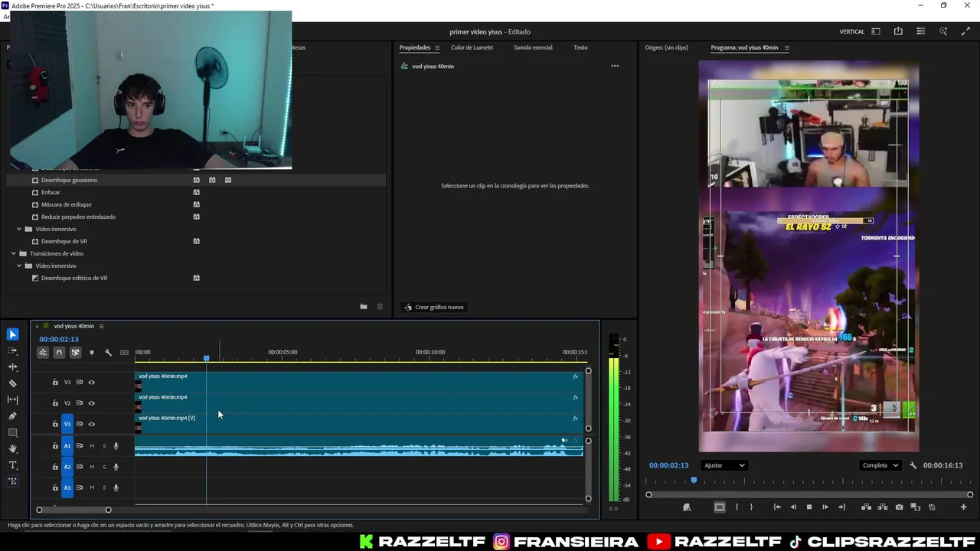The height and width of the screenshot is (551, 980).
Task: Click the VERTICAL workspace label
Action: [x=851, y=31]
